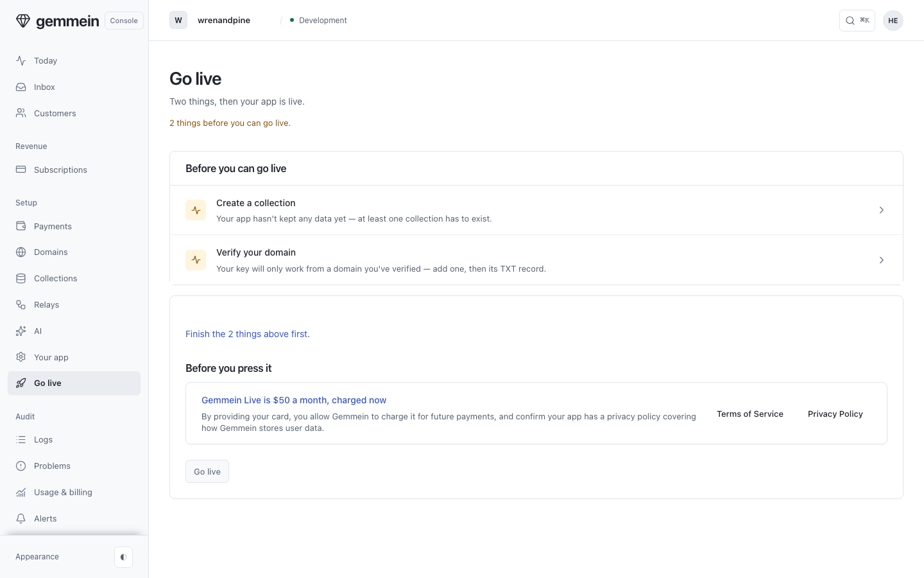Image resolution: width=924 pixels, height=578 pixels.
Task: Click the Go live rocket icon
Action: click(21, 383)
